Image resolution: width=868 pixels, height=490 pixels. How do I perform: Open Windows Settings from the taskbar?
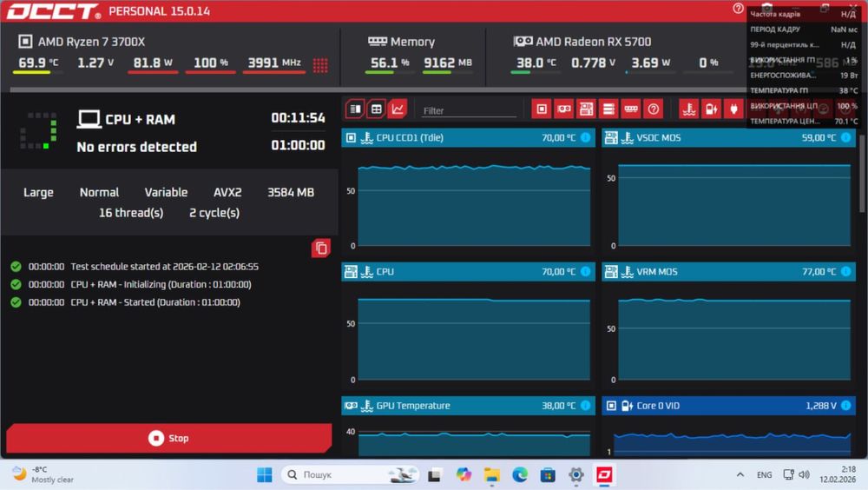pos(576,475)
